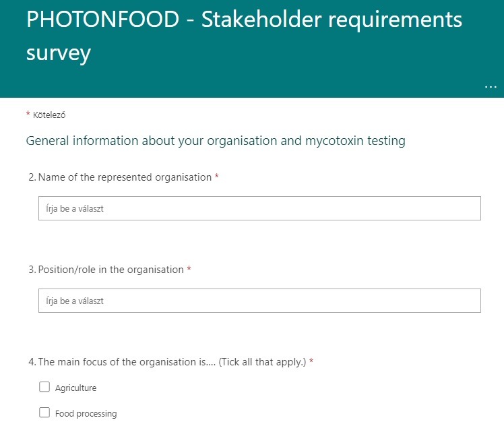Select the 'main focus of the organisation' question label
Screen dimensions: 504x422
[x=172, y=362]
